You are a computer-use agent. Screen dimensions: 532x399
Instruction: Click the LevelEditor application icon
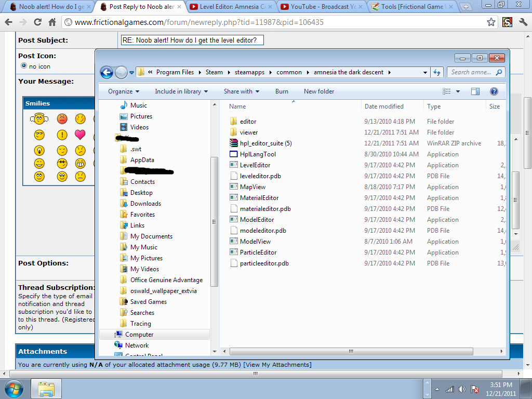(233, 165)
